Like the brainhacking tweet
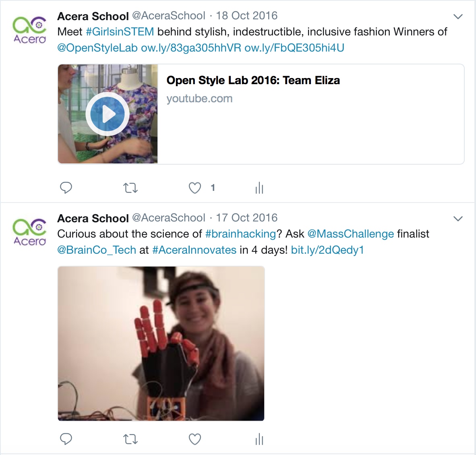The image size is (476, 455). (195, 439)
